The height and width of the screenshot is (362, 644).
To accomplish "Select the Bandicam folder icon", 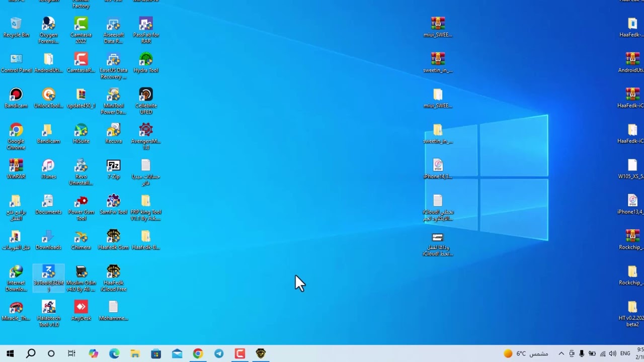I will coord(48,134).
